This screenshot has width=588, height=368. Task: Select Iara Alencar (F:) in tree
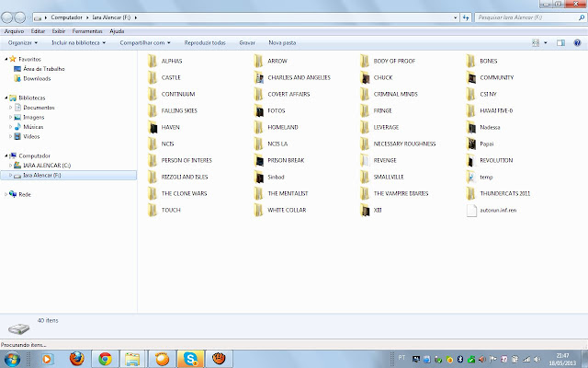(x=68, y=175)
